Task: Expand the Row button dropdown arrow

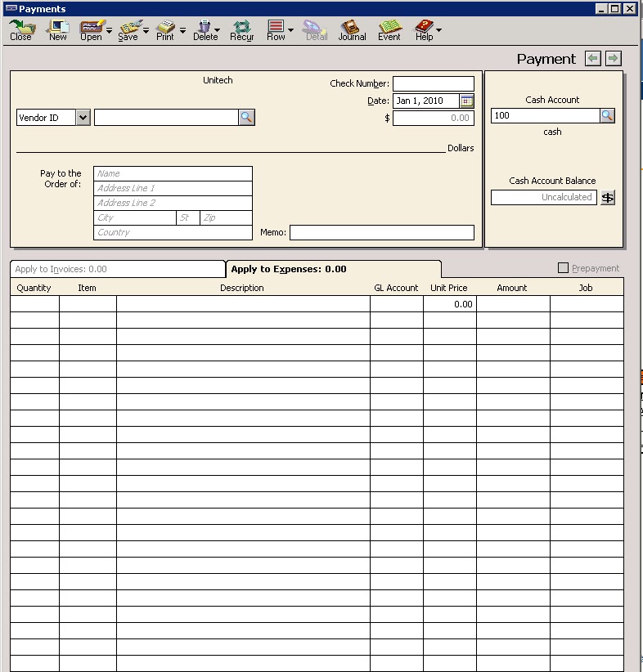Action: [x=291, y=30]
